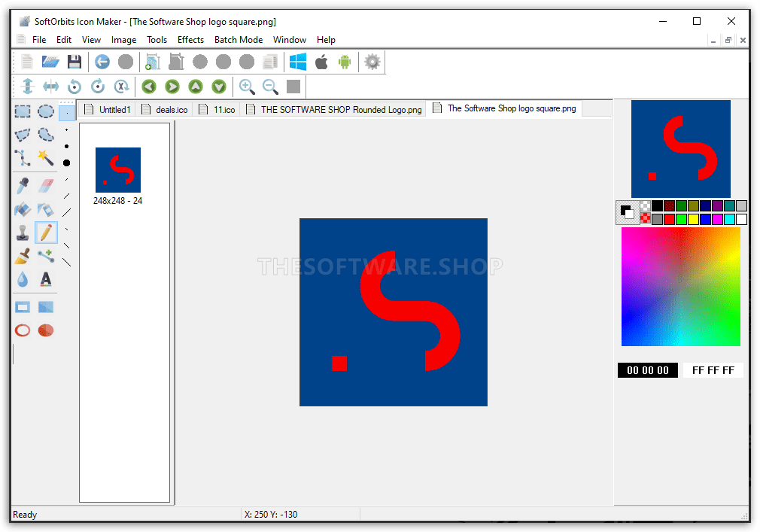Select the filled ellipse shape tool

[x=46, y=330]
